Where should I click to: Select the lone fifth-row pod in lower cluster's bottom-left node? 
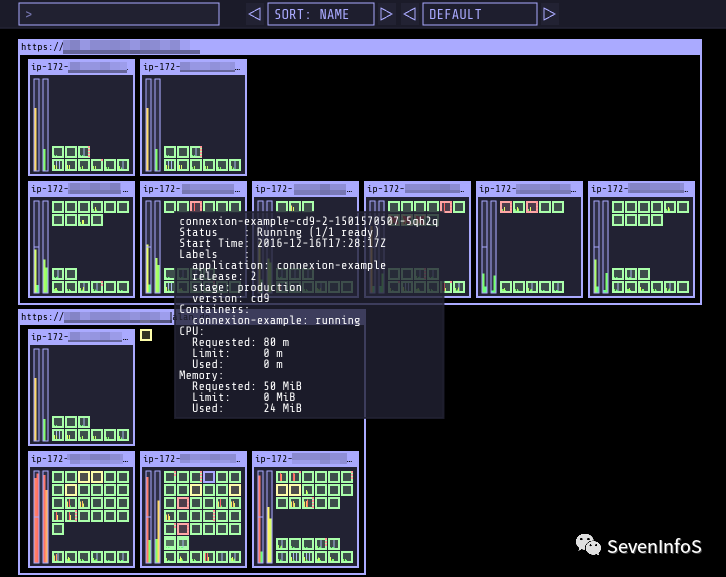point(58,528)
